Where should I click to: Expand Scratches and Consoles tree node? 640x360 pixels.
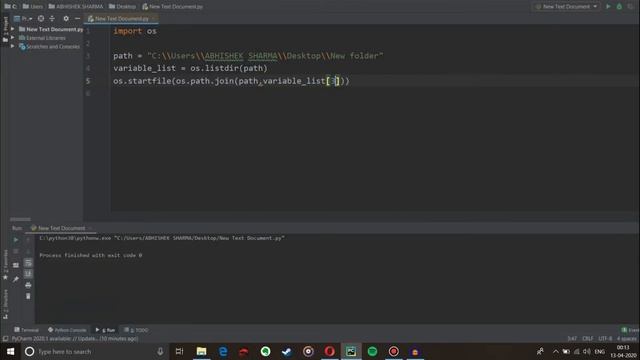(13, 47)
